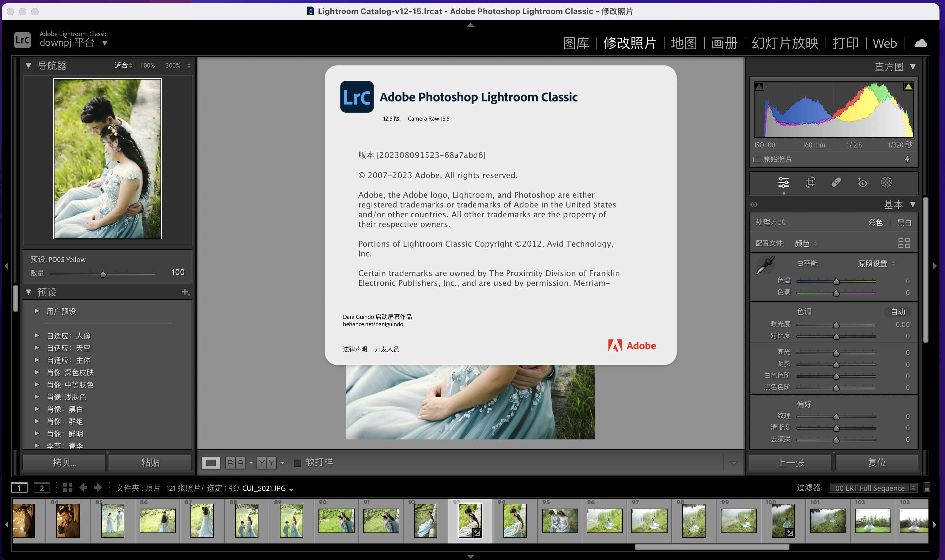Toggle Basic panel visibility eye icon
The width and height of the screenshot is (945, 560).
coord(754,204)
